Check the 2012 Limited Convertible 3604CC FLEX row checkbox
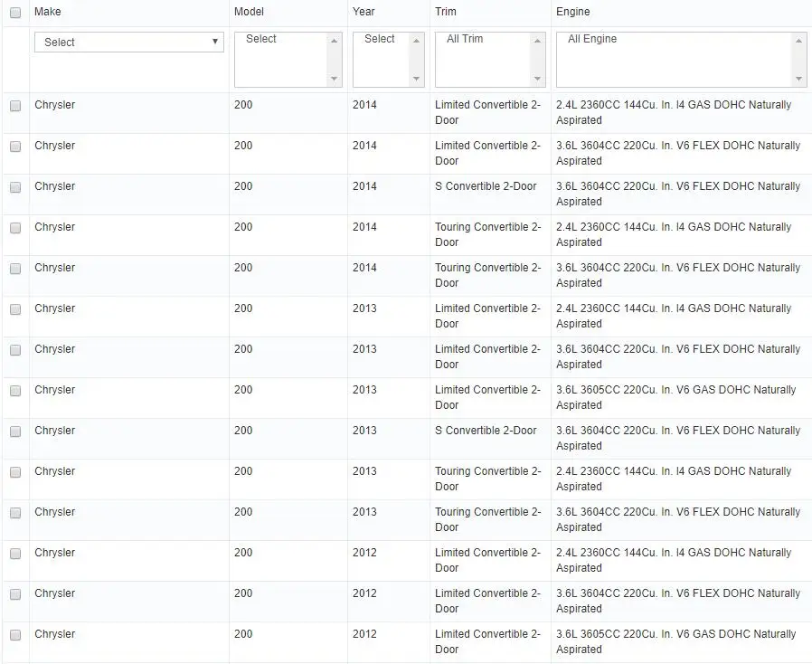 [15, 594]
